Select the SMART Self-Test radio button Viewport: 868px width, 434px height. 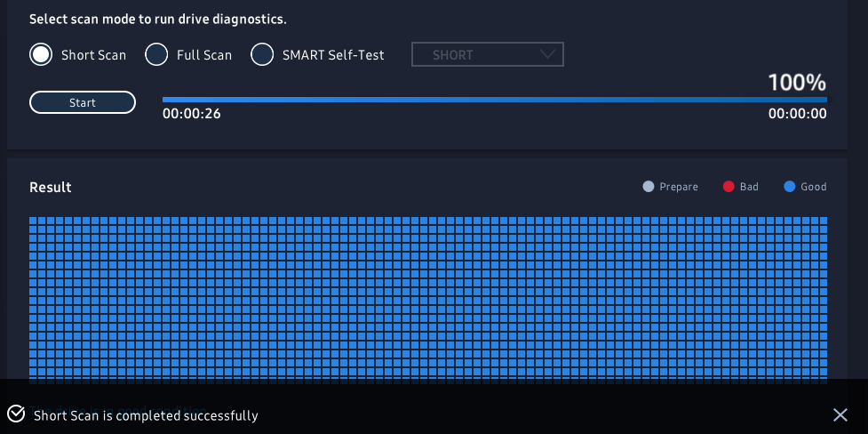pos(262,54)
